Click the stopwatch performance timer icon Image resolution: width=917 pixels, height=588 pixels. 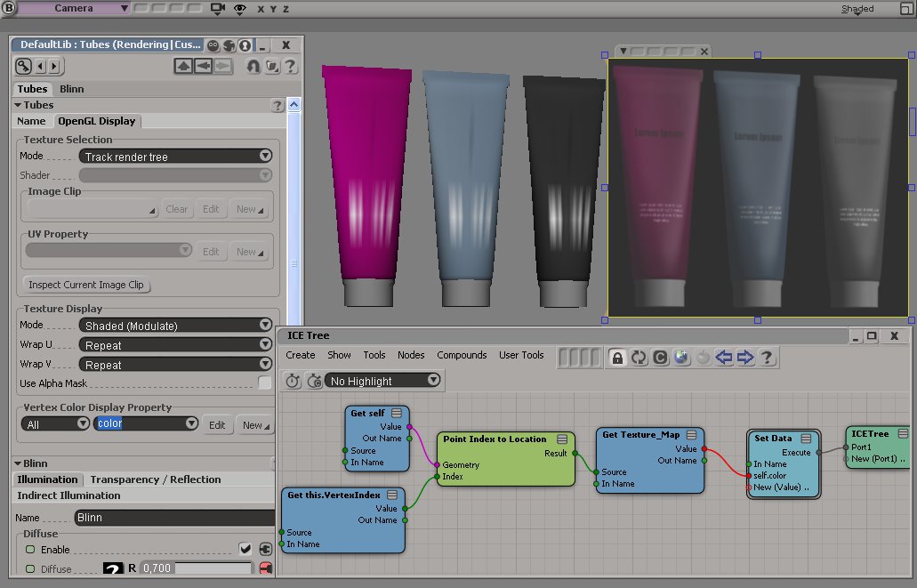pos(293,381)
